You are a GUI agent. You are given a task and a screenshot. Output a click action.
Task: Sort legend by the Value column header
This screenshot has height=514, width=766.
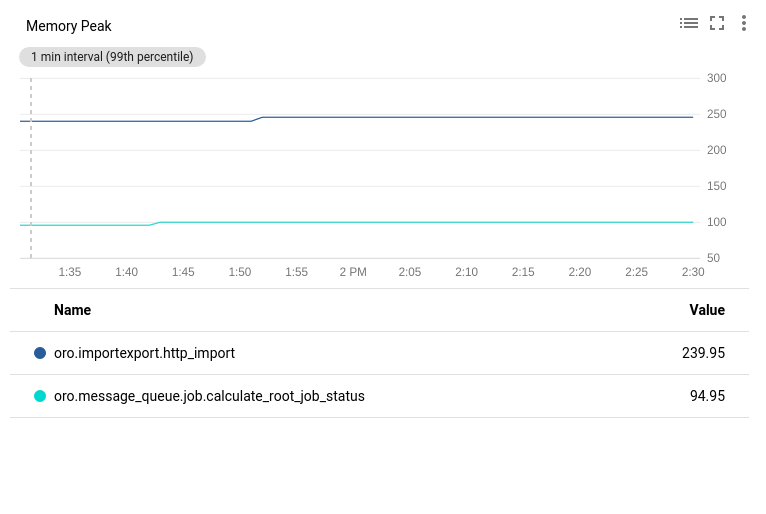tap(706, 310)
